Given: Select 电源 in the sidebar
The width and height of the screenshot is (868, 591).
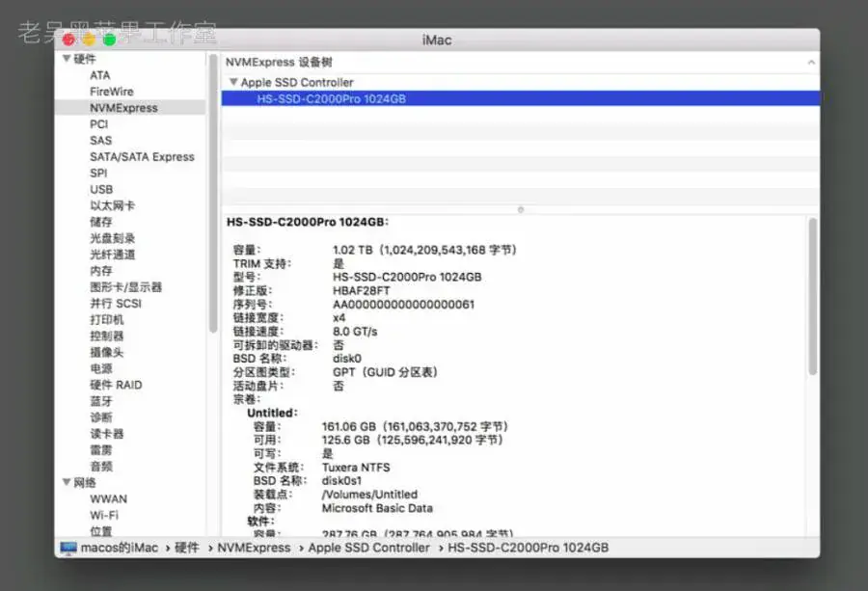Looking at the screenshot, I should coord(100,368).
